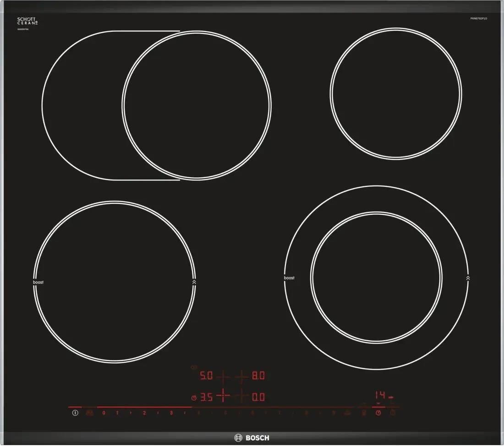504x447 pixels.
Task: Toggle boost on the front-right cooking zone
Action: [x=289, y=278]
